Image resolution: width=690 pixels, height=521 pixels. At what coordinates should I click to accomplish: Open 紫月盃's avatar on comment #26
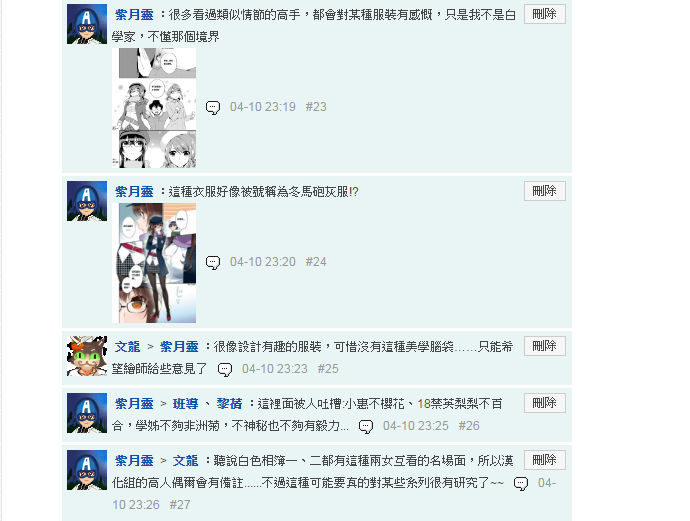[87, 413]
